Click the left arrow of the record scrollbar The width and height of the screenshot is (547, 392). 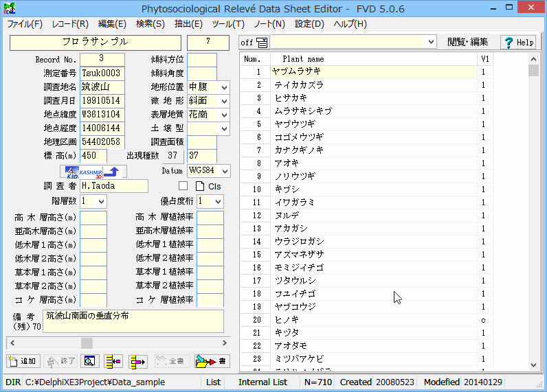(12, 343)
